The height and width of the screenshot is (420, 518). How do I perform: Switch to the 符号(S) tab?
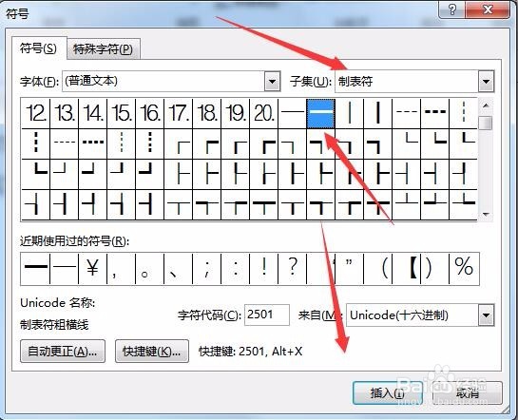point(39,48)
